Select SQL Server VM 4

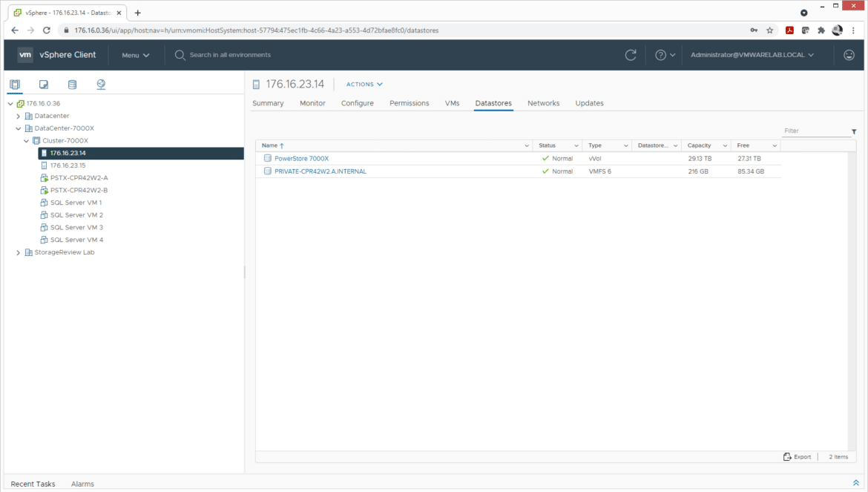(76, 240)
